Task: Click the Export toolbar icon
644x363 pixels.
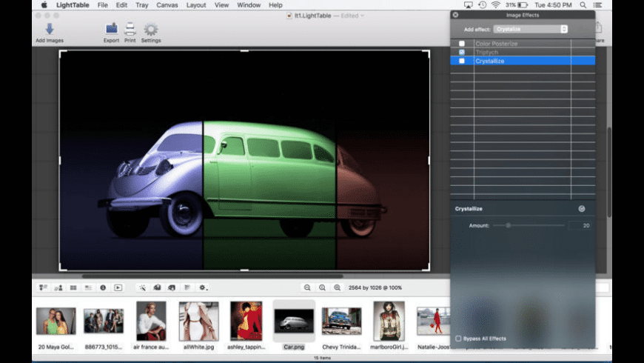Action: click(111, 30)
